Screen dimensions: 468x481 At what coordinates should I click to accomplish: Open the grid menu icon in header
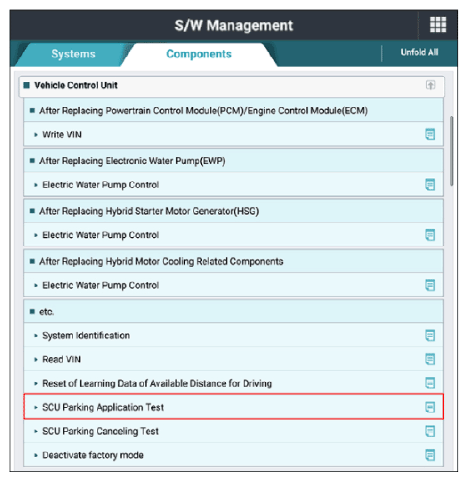(x=438, y=25)
